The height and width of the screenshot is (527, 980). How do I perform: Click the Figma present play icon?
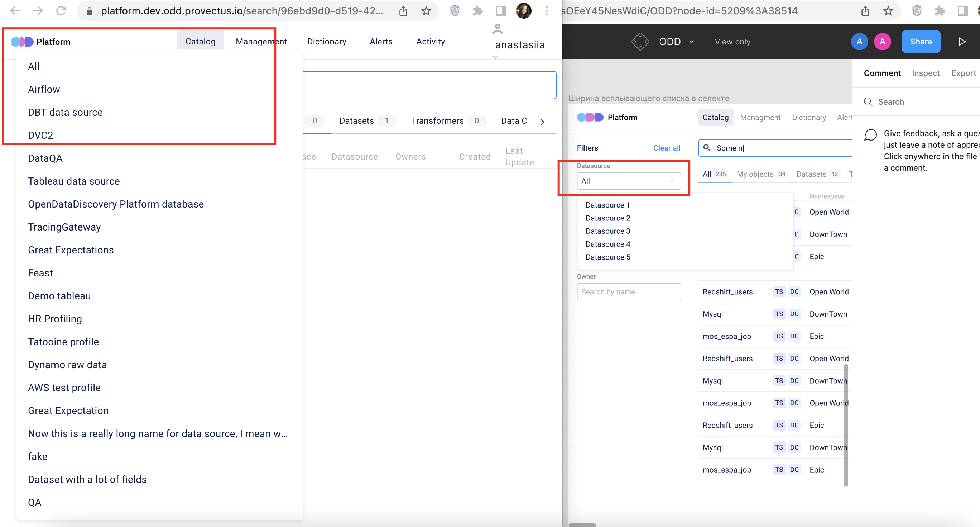coord(962,42)
